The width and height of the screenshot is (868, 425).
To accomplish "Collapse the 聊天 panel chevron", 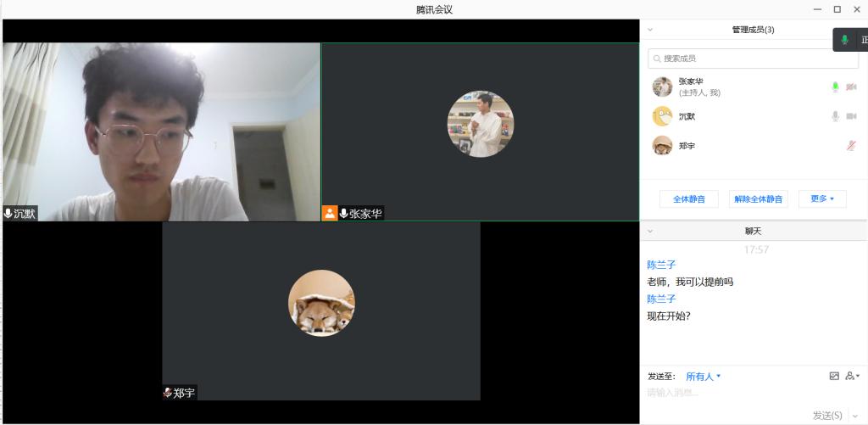I will [650, 231].
